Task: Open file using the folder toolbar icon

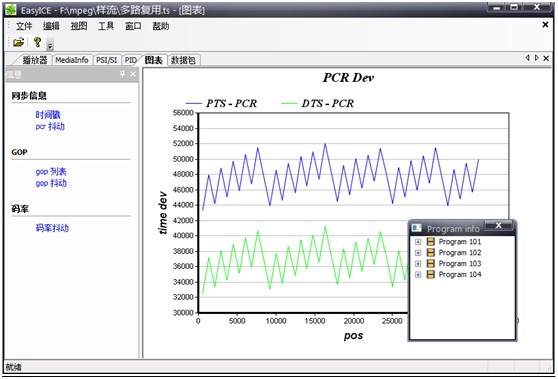Action: [x=19, y=42]
